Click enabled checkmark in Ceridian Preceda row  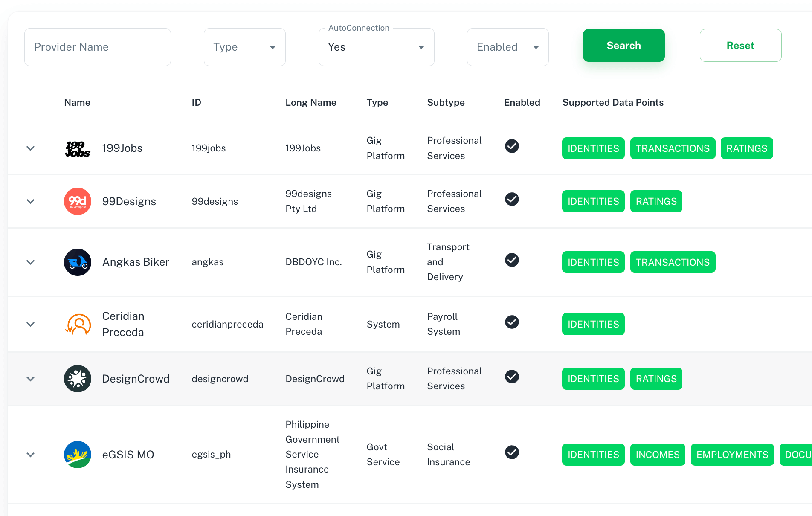512,322
